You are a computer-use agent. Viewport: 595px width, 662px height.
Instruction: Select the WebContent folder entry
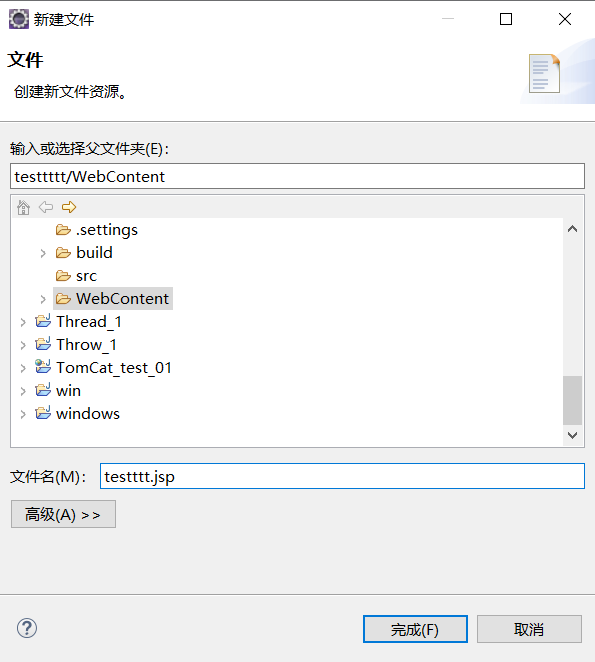(x=113, y=298)
